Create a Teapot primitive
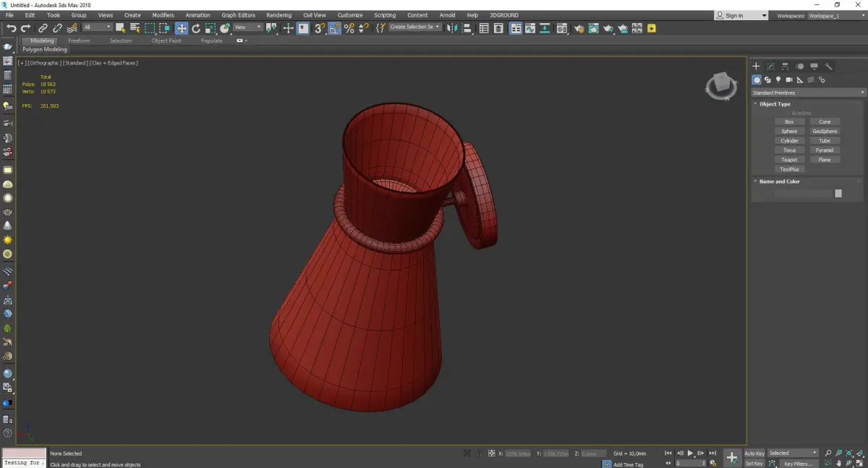 789,160
